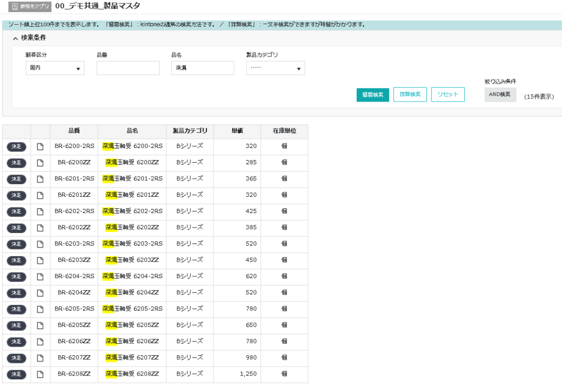Open the 製品カテゴリ dropdown
This screenshot has height=392, width=562.
(276, 68)
